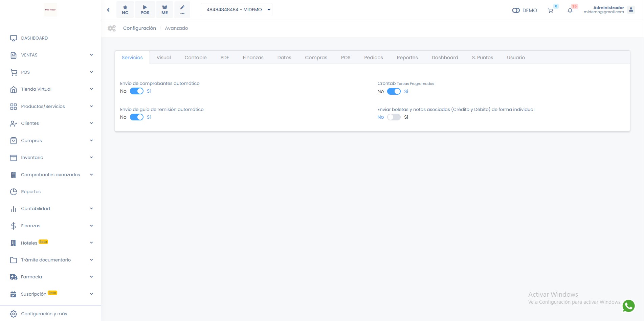This screenshot has width=644, height=321.
Task: Switch to the Contable tab
Action: pos(196,58)
